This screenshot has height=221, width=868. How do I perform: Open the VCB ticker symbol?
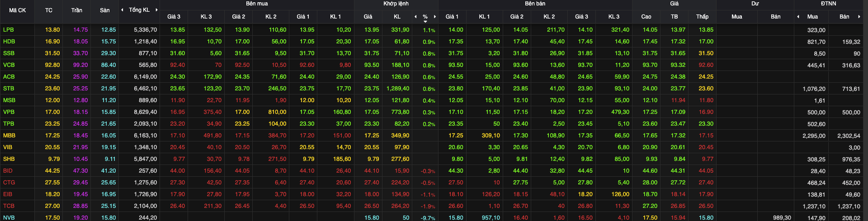(x=9, y=65)
